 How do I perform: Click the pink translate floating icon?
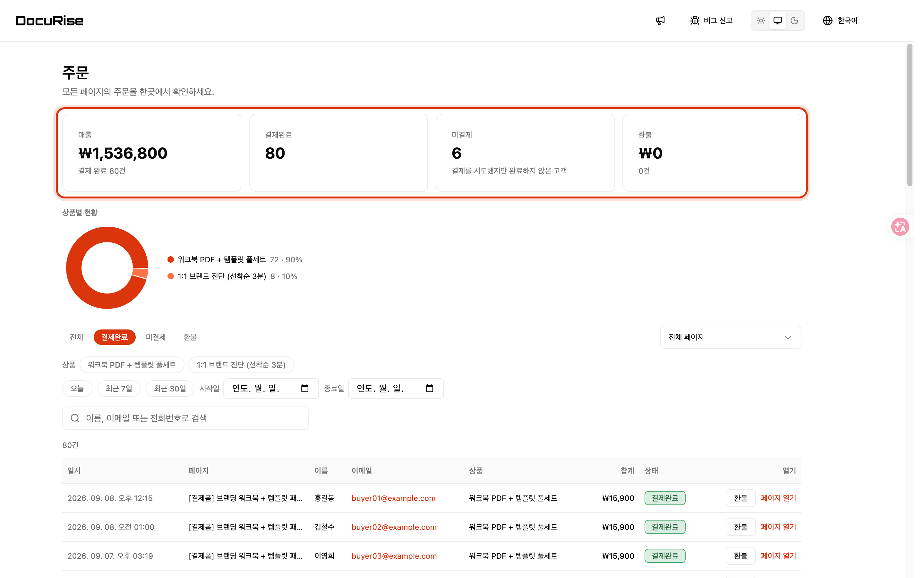coord(900,227)
